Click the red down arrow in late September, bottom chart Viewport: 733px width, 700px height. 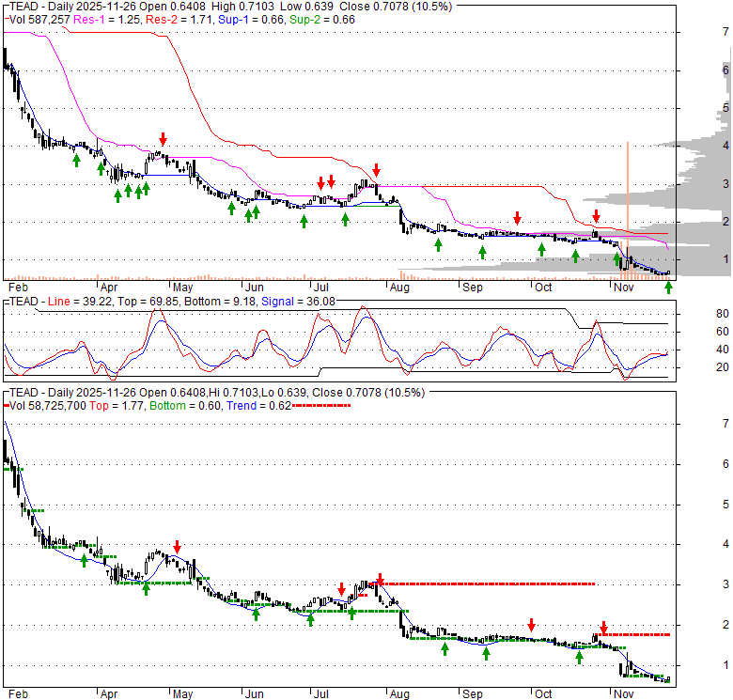pyautogui.click(x=532, y=624)
